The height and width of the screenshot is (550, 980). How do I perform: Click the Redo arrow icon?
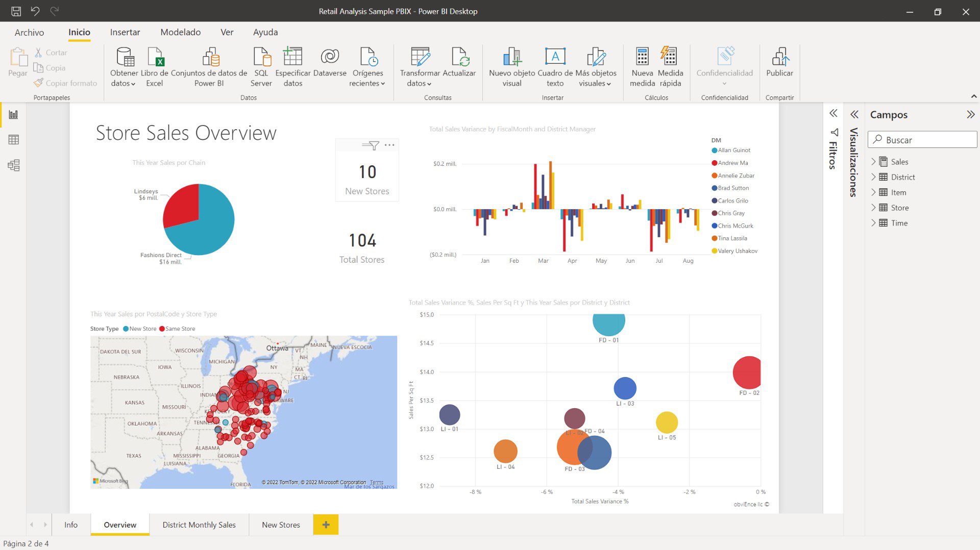55,11
